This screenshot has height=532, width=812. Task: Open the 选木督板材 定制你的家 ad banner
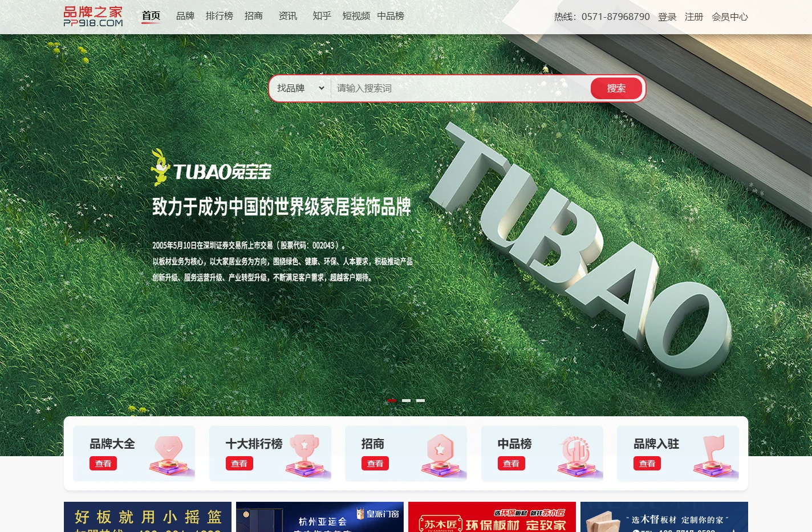click(x=664, y=517)
